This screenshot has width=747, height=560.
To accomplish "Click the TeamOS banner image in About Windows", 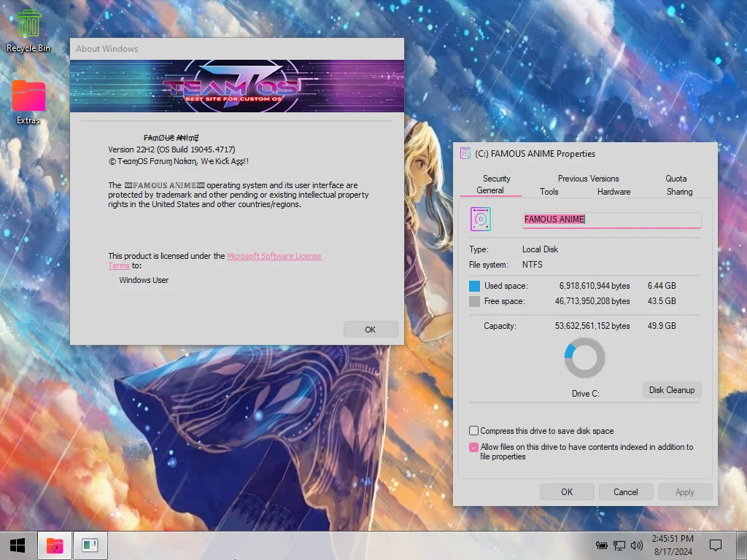I will [237, 86].
